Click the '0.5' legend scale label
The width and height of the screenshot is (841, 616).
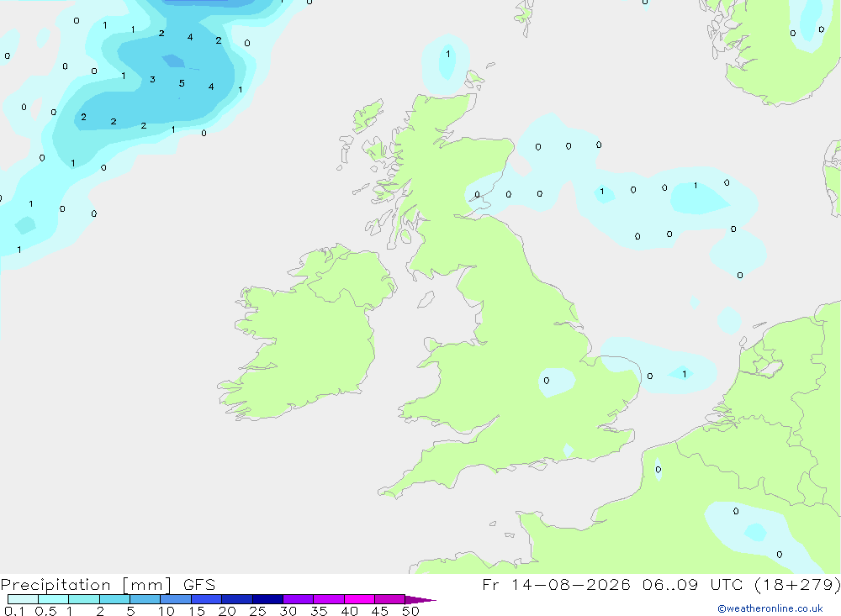[x=45, y=611]
